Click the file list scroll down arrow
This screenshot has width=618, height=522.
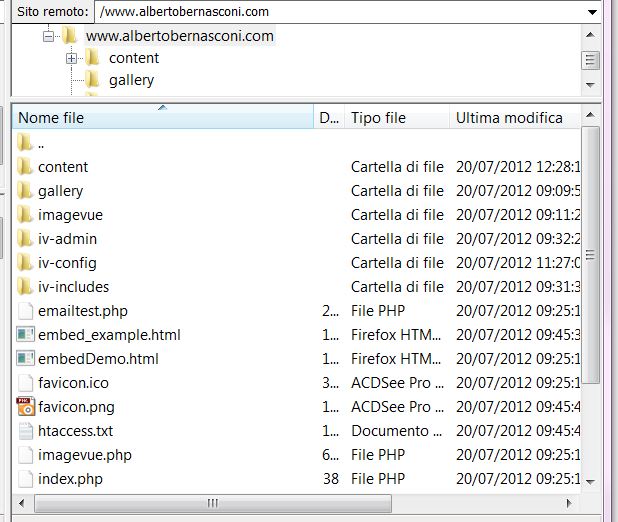coord(590,481)
